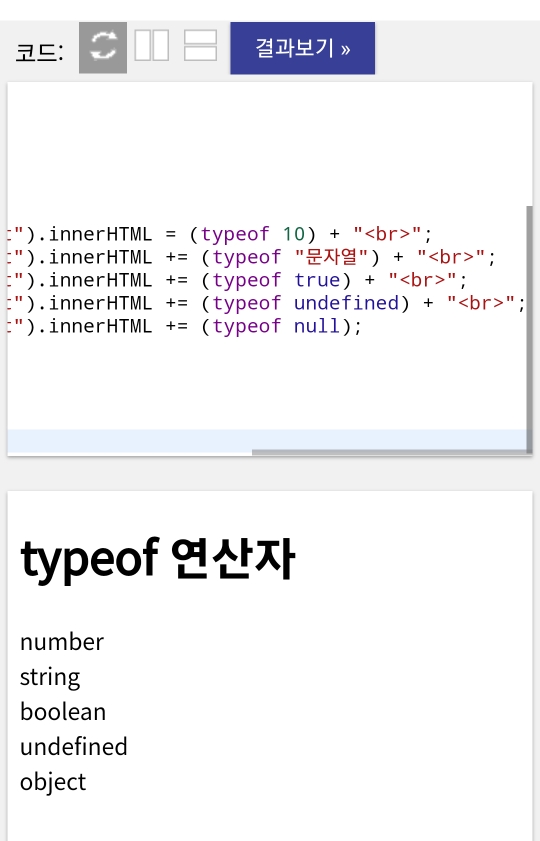
Task: Click the refresh code icon
Action: tap(103, 48)
